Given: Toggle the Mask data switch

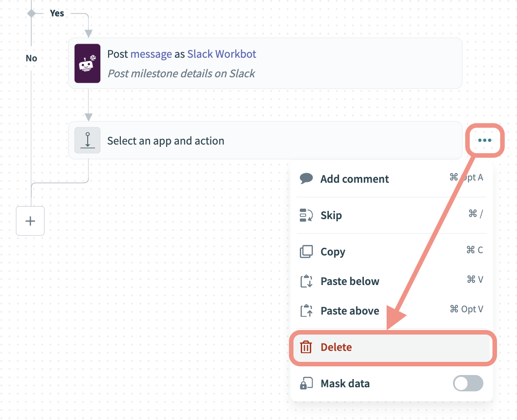Looking at the screenshot, I should coord(468,384).
